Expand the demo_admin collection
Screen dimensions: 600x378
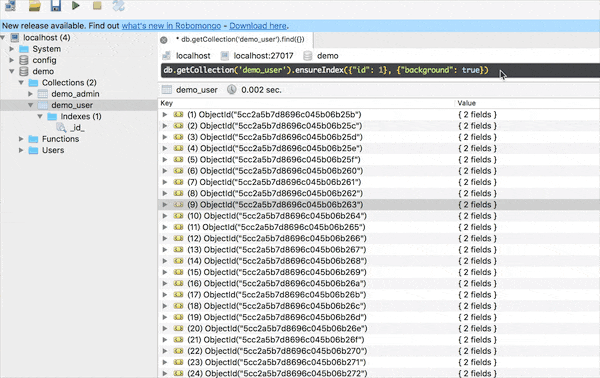click(30, 94)
